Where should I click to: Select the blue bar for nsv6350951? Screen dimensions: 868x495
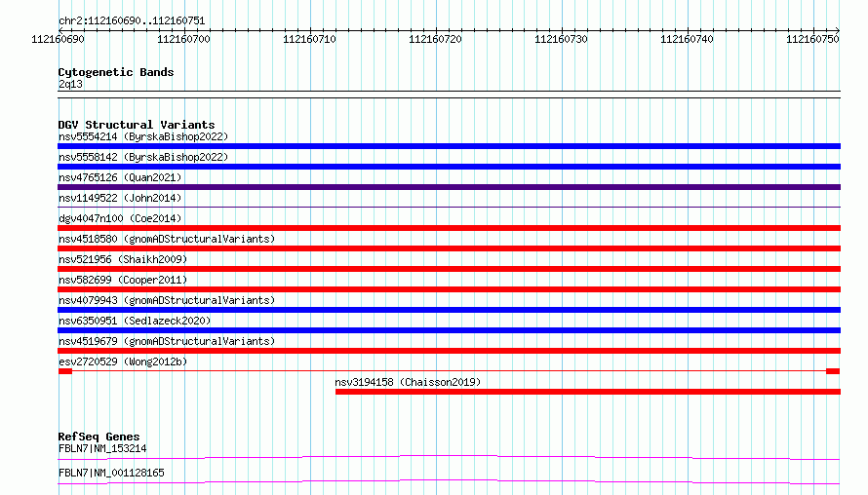449,330
